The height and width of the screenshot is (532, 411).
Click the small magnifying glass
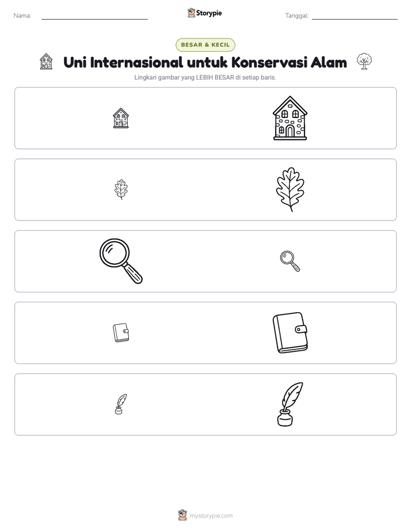(x=290, y=261)
